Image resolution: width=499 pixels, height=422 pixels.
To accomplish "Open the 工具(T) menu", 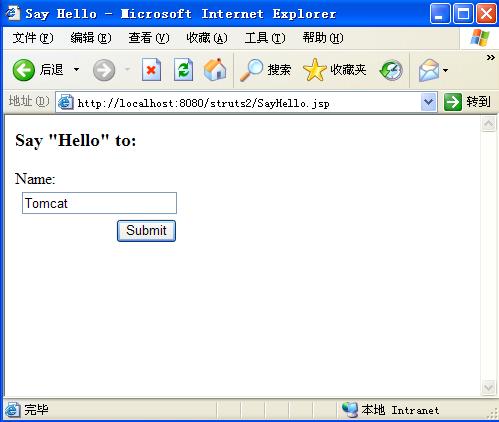I will 265,38.
